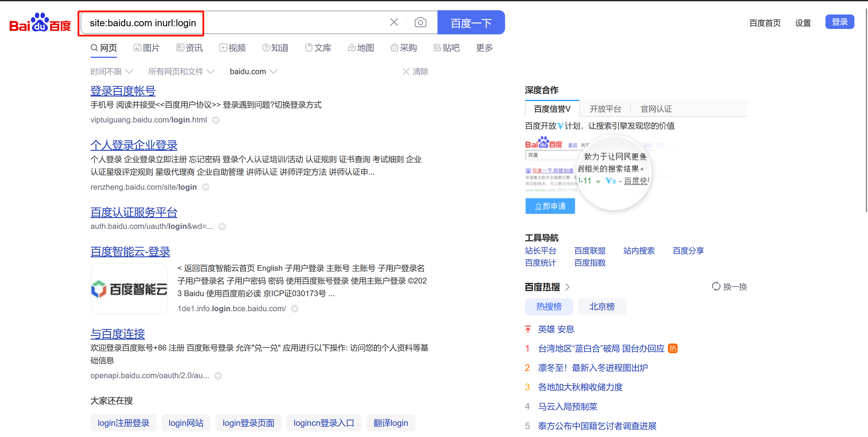Viewport: 868px width, 437px height.
Task: Click the 清除 clear filters button
Action: pos(415,71)
